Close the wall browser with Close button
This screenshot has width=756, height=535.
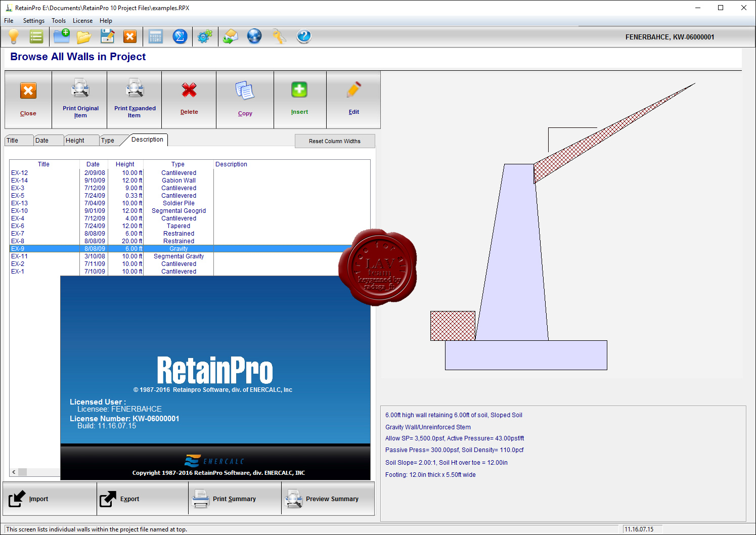click(x=28, y=100)
